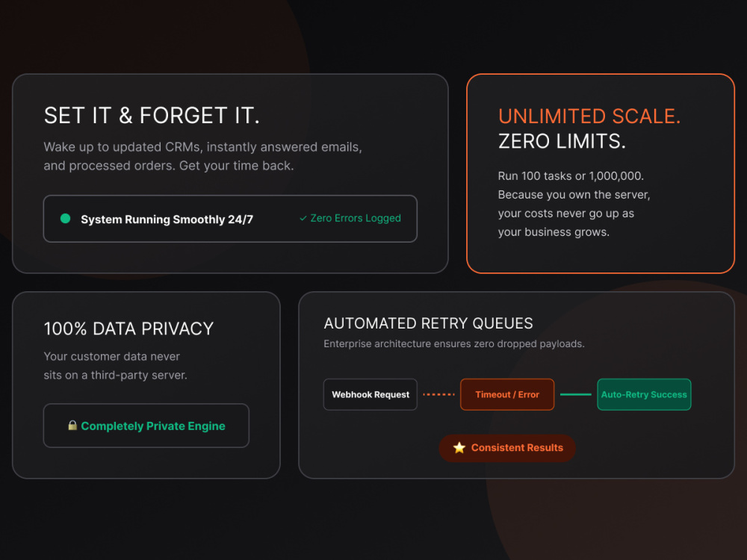Click the ZERO LIMITS heading text
This screenshot has height=560, width=747.
pyautogui.click(x=562, y=141)
